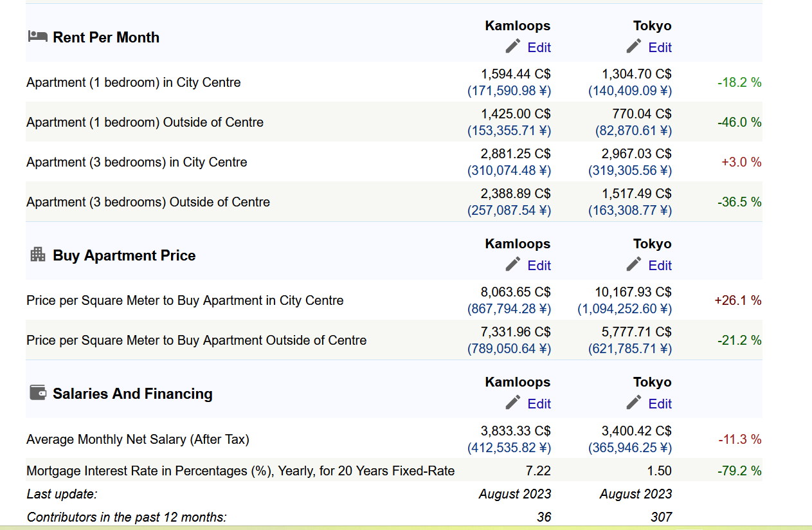Viewport: 812px width, 530px height.
Task: Open Edit link for Tokyo salaries
Action: click(x=660, y=404)
